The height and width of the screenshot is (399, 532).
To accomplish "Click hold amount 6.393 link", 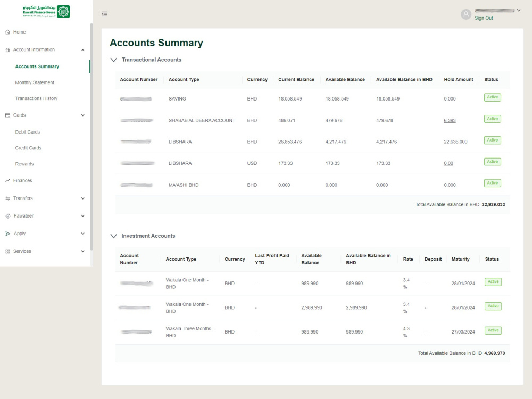I will pyautogui.click(x=450, y=120).
